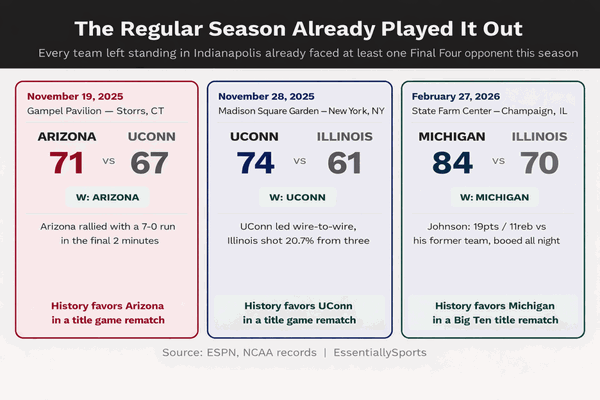The image size is (600, 400).
Task: Click the Illinois score of 70
Action: (535, 162)
